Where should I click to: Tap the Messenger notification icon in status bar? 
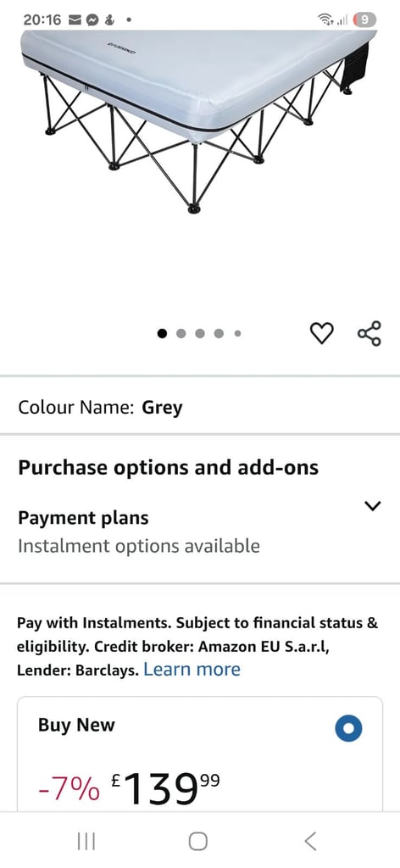tap(92, 20)
